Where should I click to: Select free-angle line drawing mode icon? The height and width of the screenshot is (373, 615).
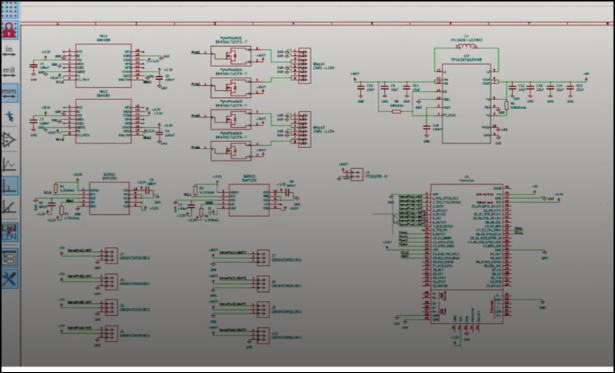point(9,164)
